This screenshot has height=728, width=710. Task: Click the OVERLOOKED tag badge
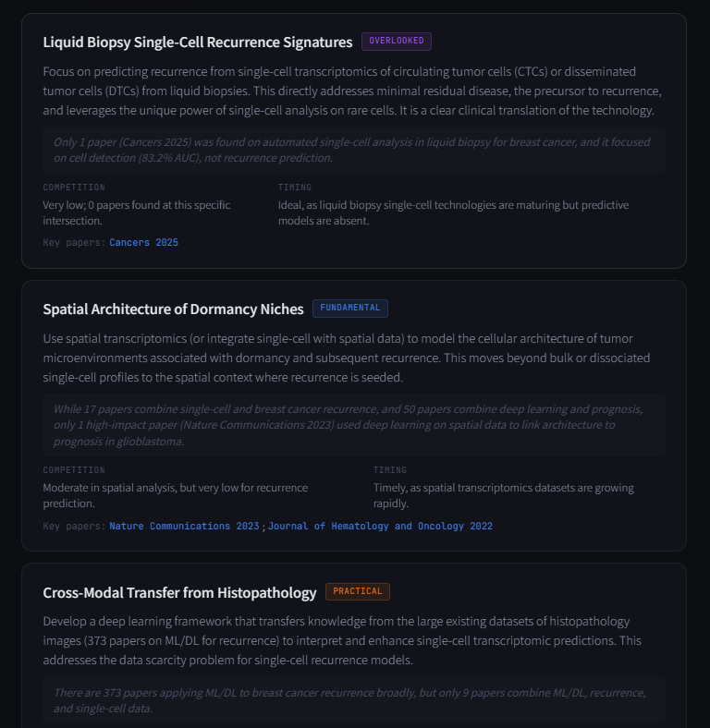(396, 42)
